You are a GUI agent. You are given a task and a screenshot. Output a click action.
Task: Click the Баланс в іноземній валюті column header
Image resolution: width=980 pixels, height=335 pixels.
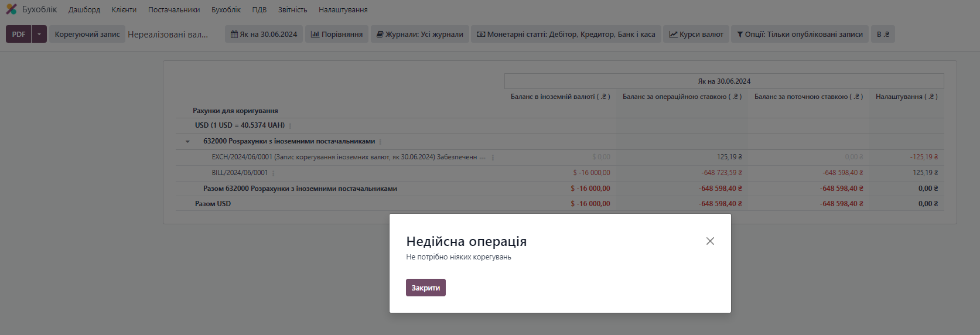[561, 97]
